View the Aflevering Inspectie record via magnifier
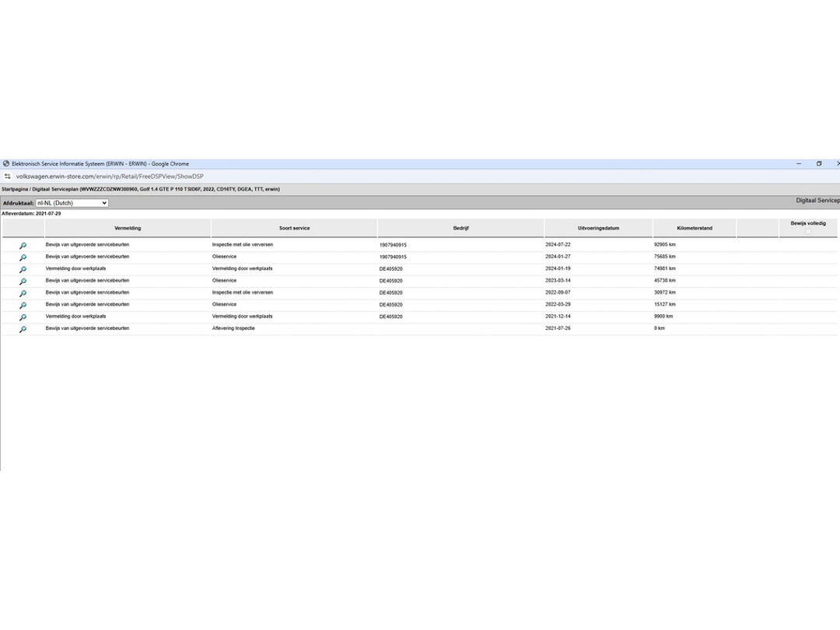 coord(23,330)
